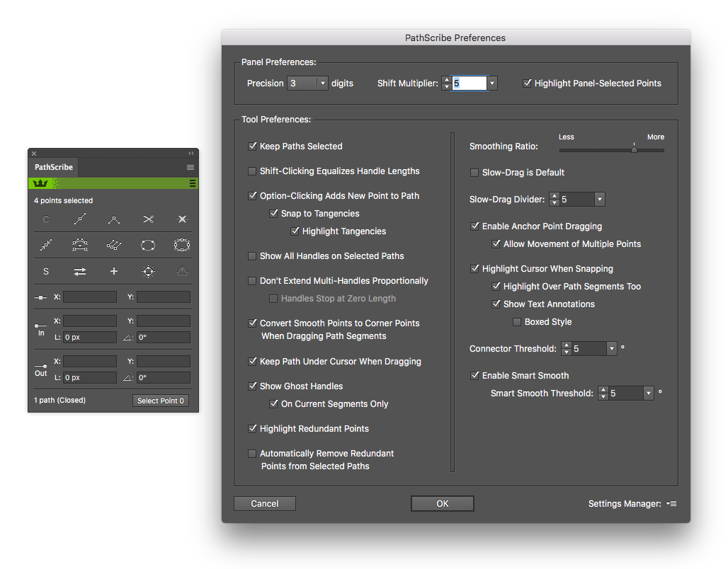Click the '4 points selected' status text
This screenshot has width=728, height=569.
(63, 200)
